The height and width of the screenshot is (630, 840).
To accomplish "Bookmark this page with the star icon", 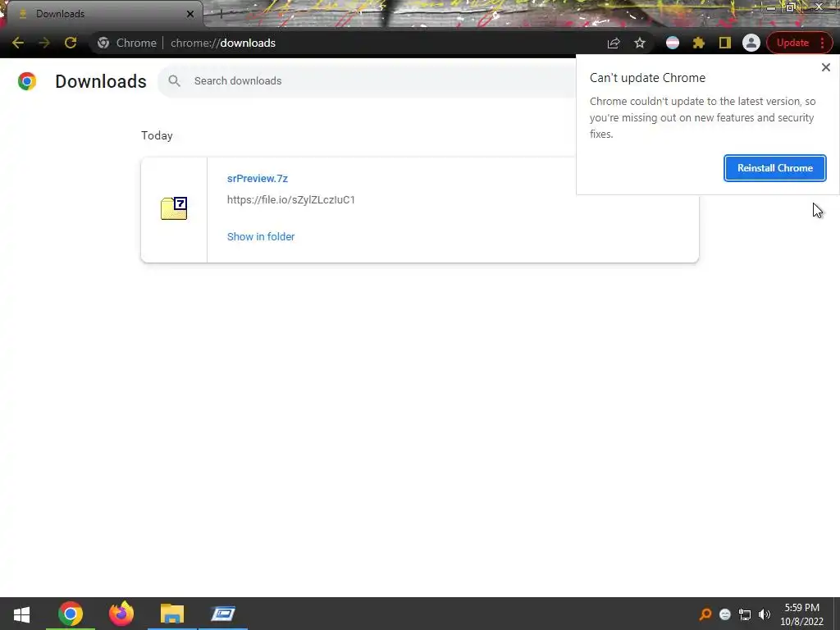I will 640,43.
